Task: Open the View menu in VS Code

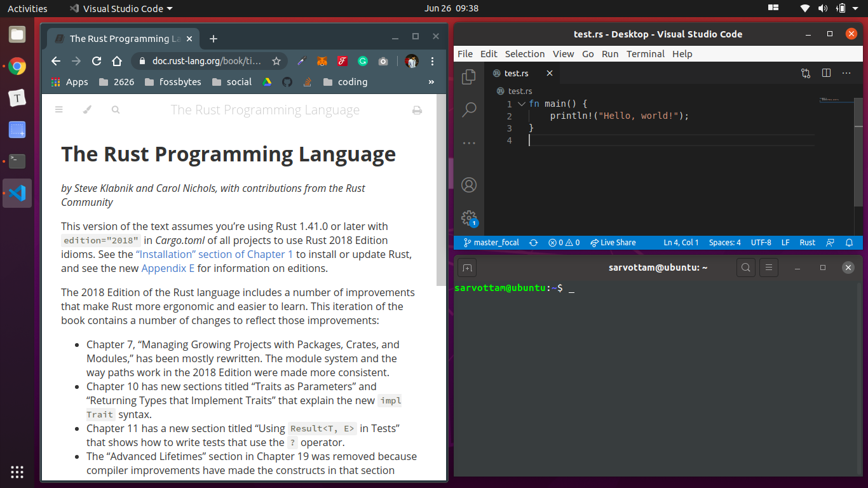Action: (x=563, y=54)
